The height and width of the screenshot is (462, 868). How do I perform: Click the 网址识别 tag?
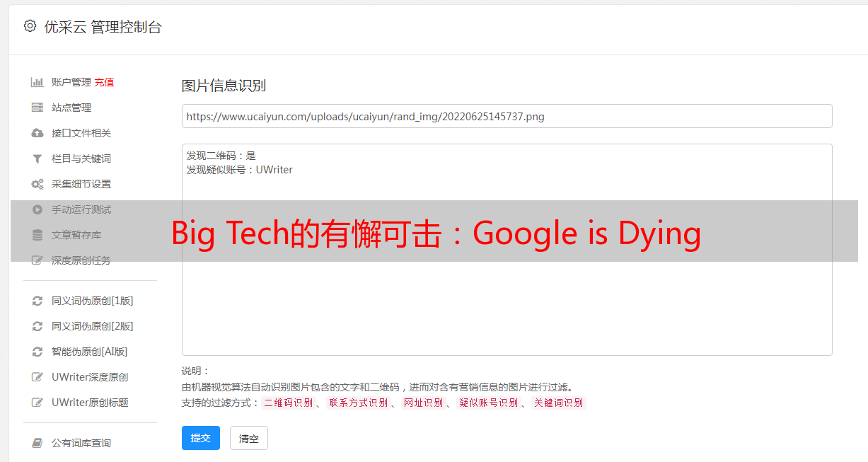[423, 403]
